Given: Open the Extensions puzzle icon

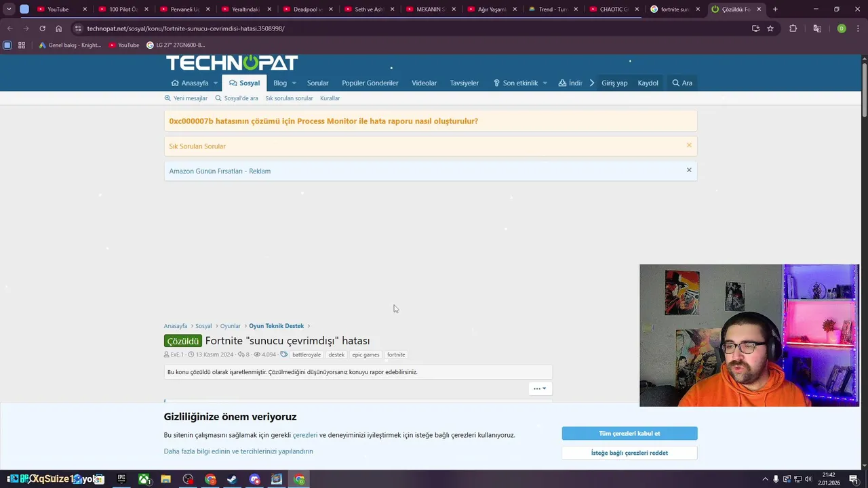Looking at the screenshot, I should pyautogui.click(x=793, y=28).
